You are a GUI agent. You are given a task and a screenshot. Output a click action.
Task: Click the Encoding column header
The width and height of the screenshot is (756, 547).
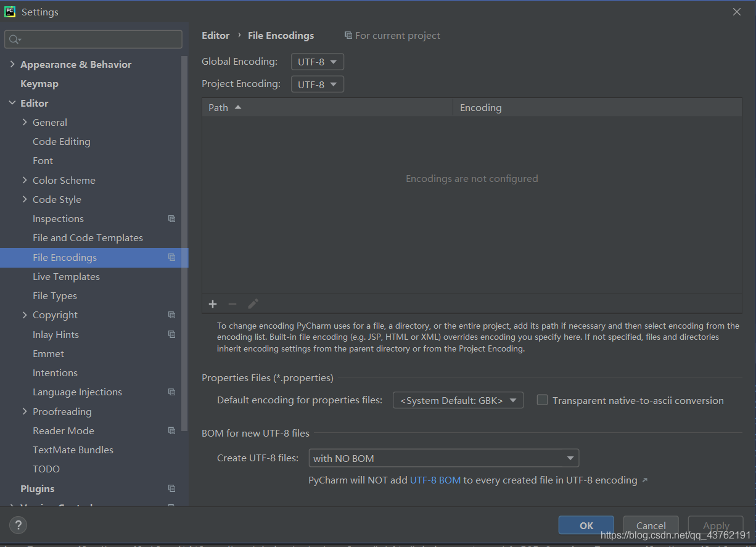[x=597, y=107]
